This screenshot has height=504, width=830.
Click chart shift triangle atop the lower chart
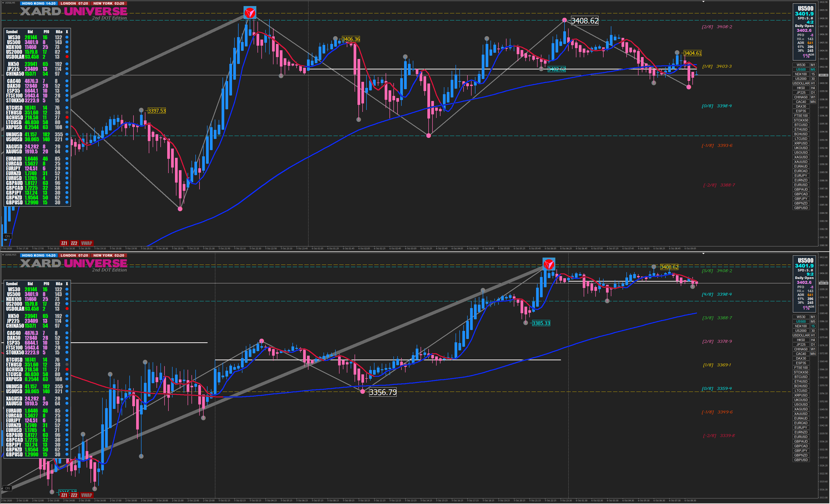click(703, 254)
